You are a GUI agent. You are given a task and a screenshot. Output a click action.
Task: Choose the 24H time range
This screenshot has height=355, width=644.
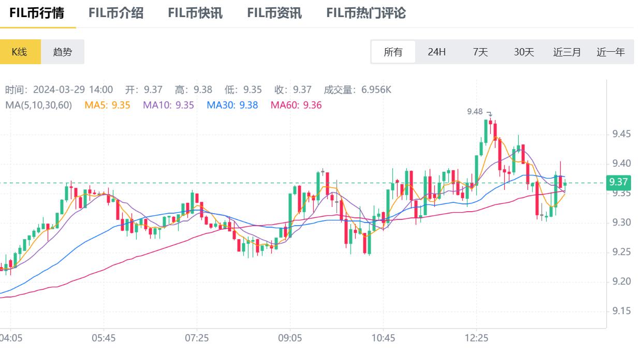pyautogui.click(x=436, y=52)
